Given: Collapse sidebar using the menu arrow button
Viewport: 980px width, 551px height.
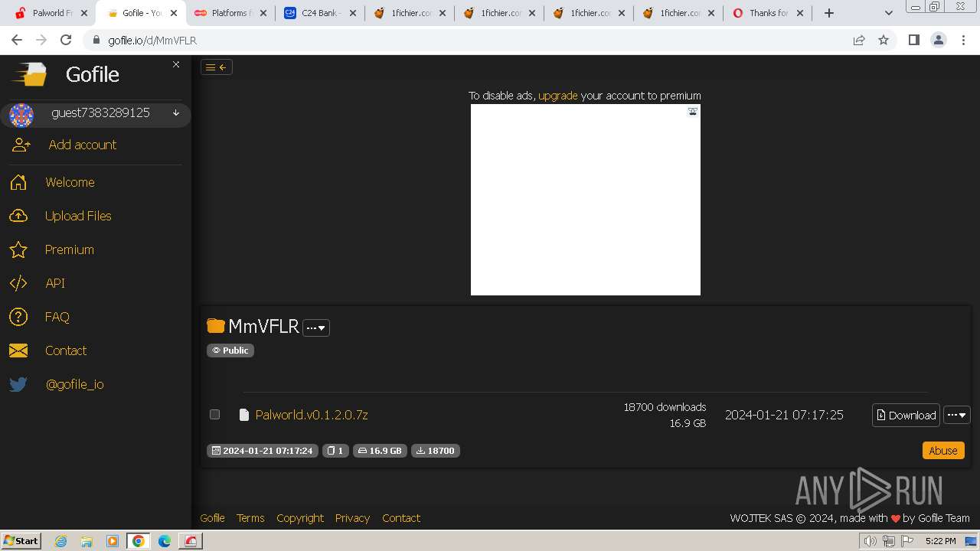Looking at the screenshot, I should click(217, 67).
